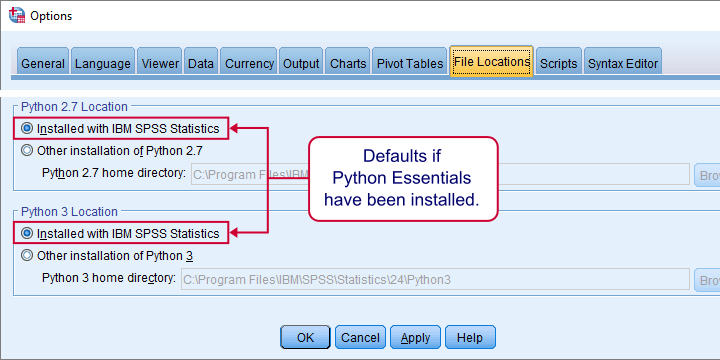Click the Python 2.7 home directory label
The width and height of the screenshot is (720, 360).
114,173
